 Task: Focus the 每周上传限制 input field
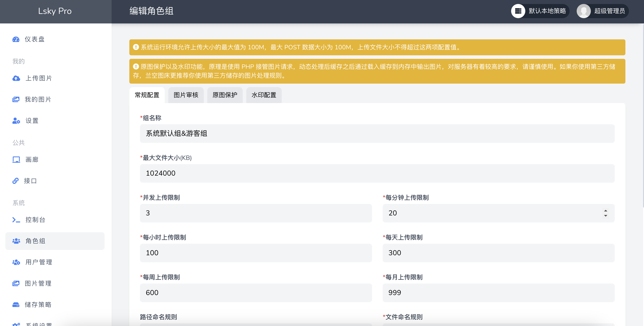[x=256, y=293]
